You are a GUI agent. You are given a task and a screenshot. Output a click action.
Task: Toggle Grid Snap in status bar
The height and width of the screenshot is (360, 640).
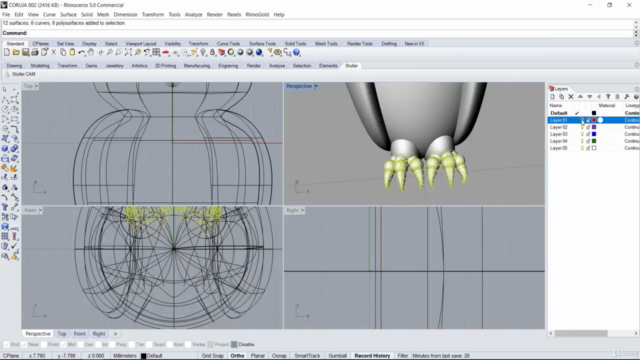point(213,356)
